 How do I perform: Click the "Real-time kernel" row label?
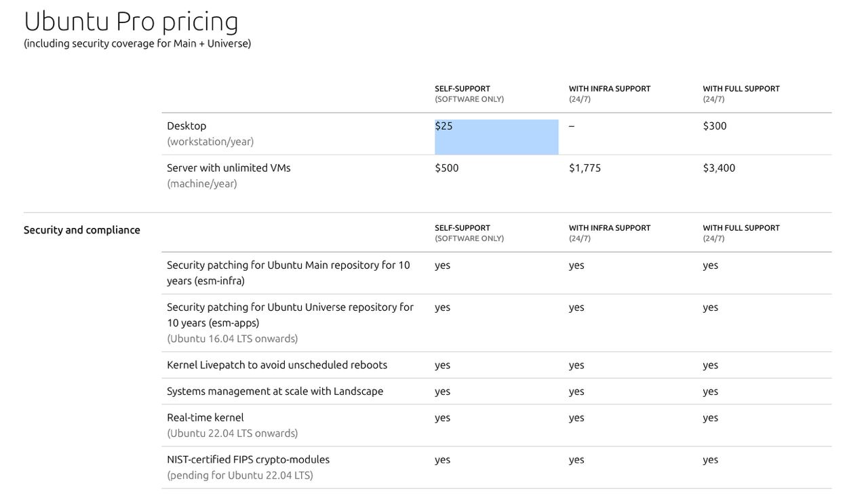205,418
